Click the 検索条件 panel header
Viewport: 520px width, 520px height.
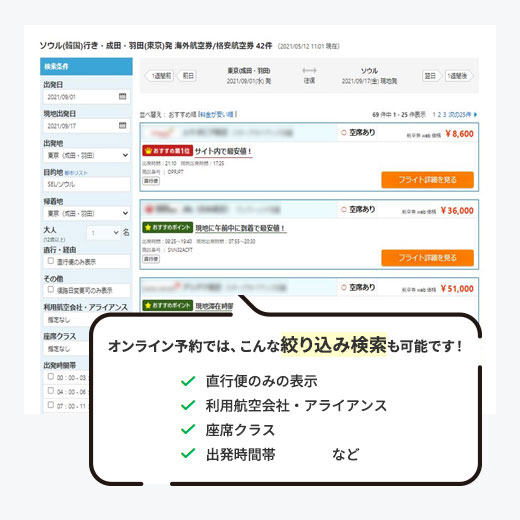click(86, 66)
